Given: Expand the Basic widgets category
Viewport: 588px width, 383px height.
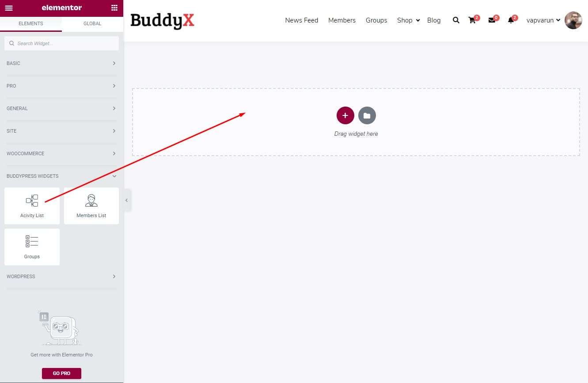Looking at the screenshot, I should pyautogui.click(x=61, y=63).
